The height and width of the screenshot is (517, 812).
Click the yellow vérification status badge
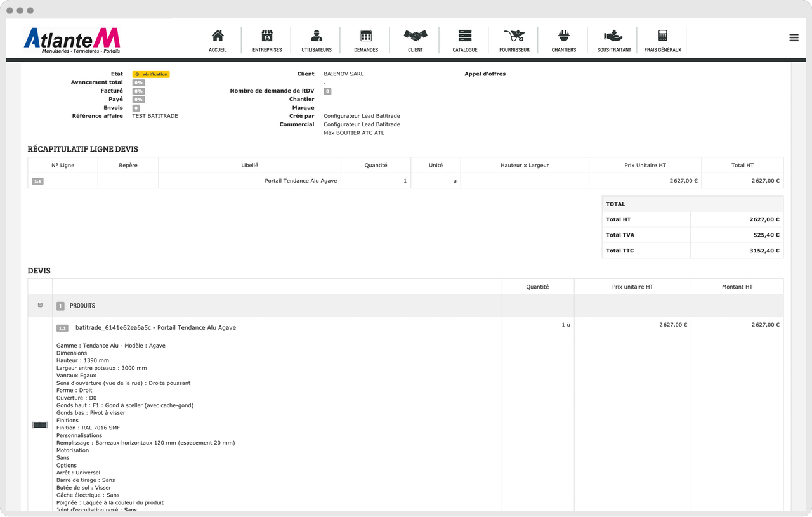[x=151, y=74]
